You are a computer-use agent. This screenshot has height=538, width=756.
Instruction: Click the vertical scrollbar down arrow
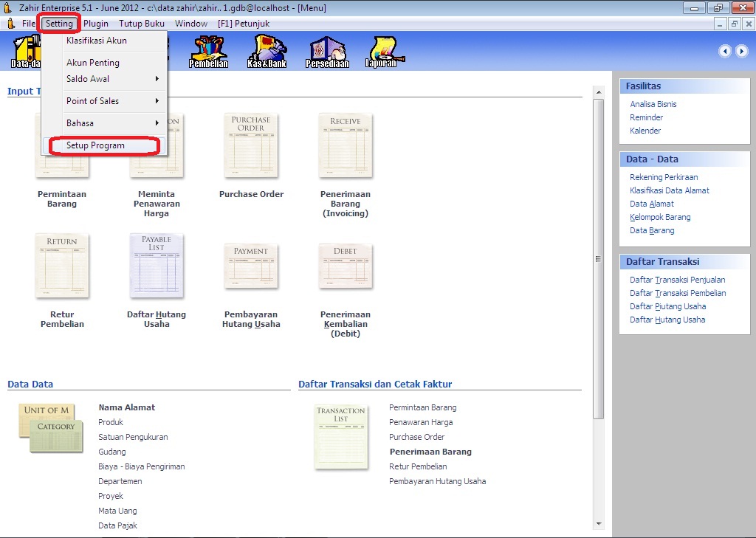598,524
